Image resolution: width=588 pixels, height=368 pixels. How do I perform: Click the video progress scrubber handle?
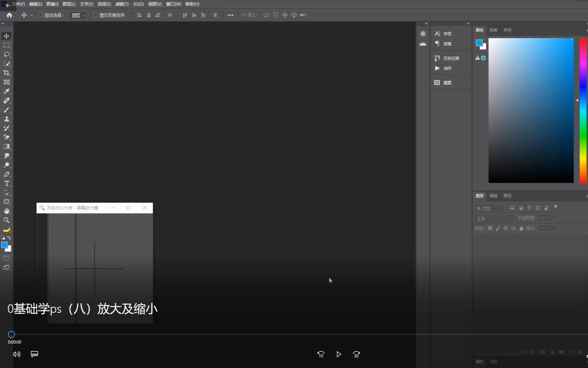coord(11,334)
